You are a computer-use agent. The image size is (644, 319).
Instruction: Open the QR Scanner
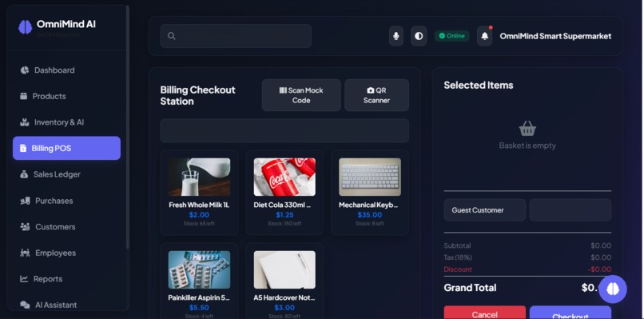pos(376,95)
